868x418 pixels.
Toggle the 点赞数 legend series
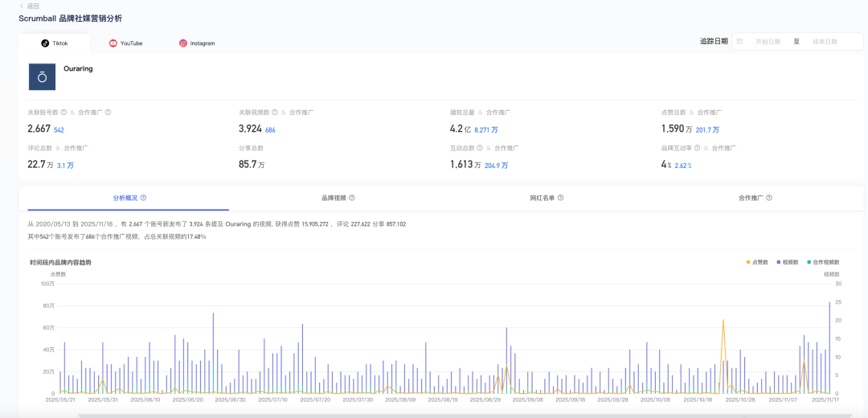[x=757, y=262]
